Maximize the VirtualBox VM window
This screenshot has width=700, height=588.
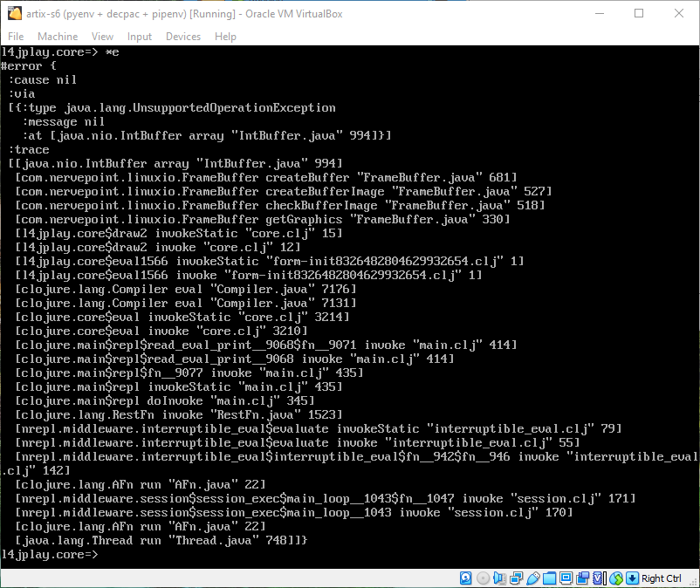click(639, 13)
